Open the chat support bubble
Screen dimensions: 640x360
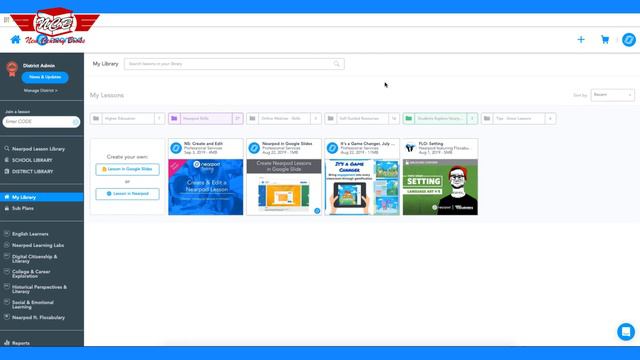coord(626,331)
